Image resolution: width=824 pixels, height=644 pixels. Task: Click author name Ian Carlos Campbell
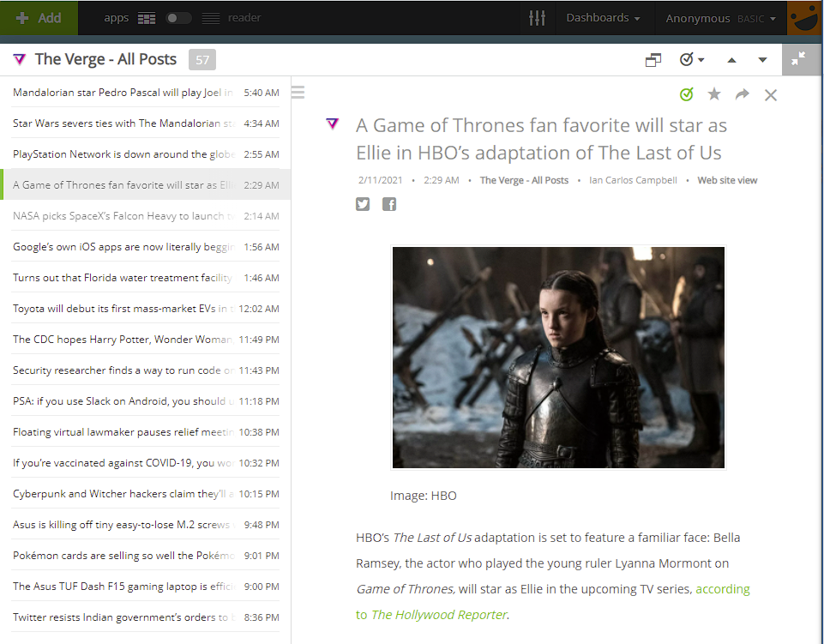pos(633,180)
